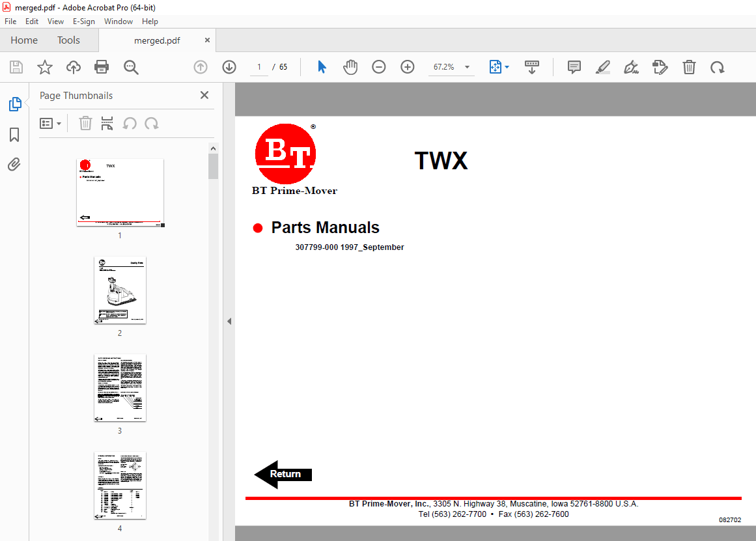Click the Fit page icon
The width and height of the screenshot is (756, 541).
(495, 67)
